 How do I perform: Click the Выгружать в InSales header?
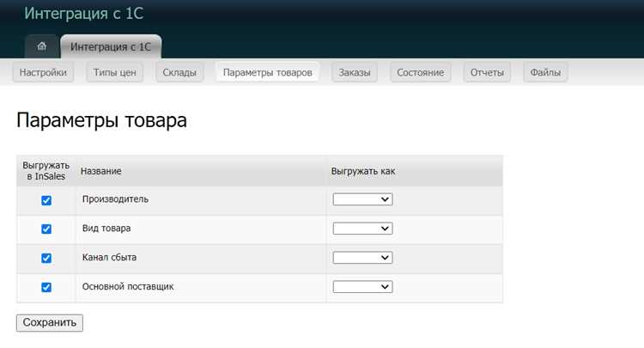(x=46, y=171)
